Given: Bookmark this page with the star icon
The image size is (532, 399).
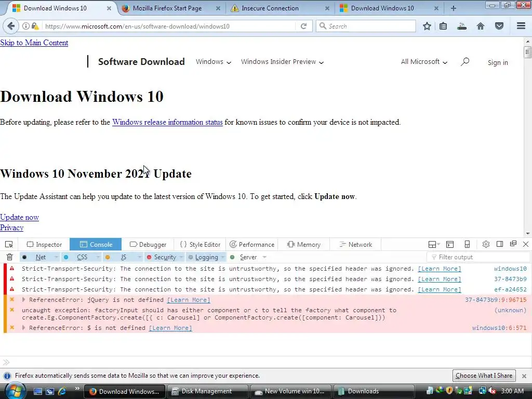Looking at the screenshot, I should [427, 26].
